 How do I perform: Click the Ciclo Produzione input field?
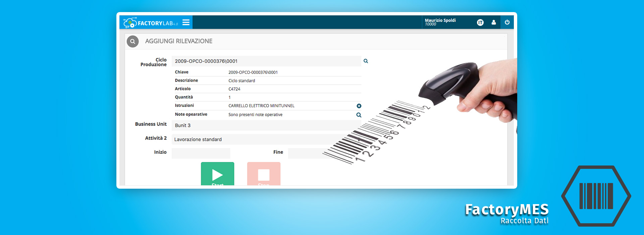[x=266, y=61]
